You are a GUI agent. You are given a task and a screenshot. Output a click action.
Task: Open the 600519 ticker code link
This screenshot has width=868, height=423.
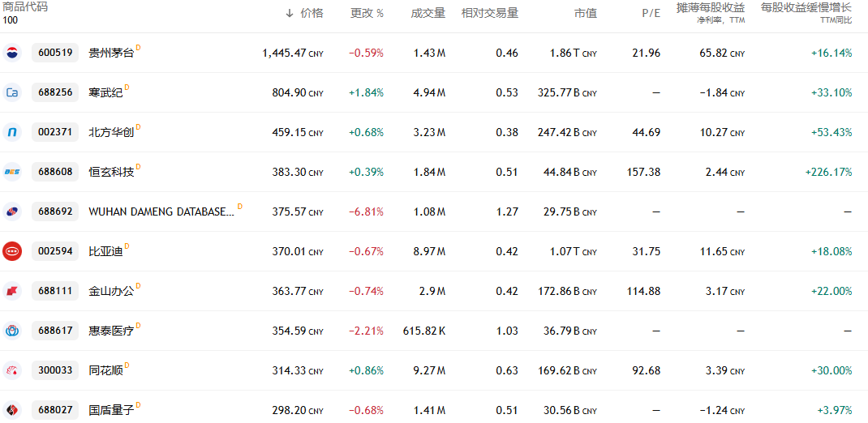[x=55, y=53]
